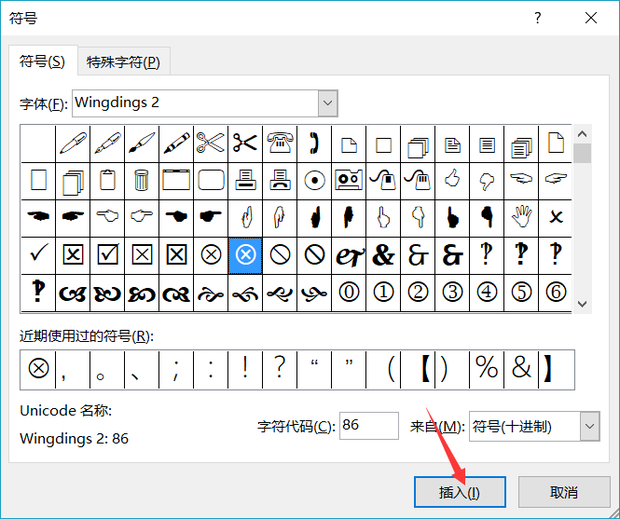Screen dimensions: 620x519
Task: Click the 符号(十进制) combo box
Action: [x=534, y=427]
